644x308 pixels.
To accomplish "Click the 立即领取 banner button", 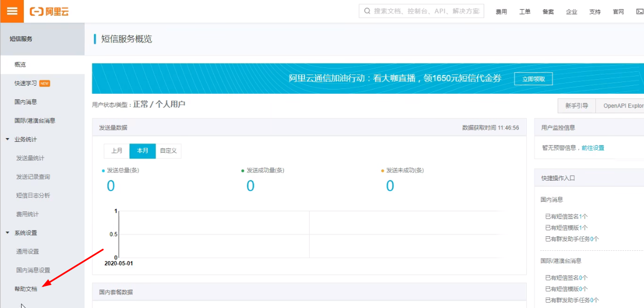I will point(533,79).
